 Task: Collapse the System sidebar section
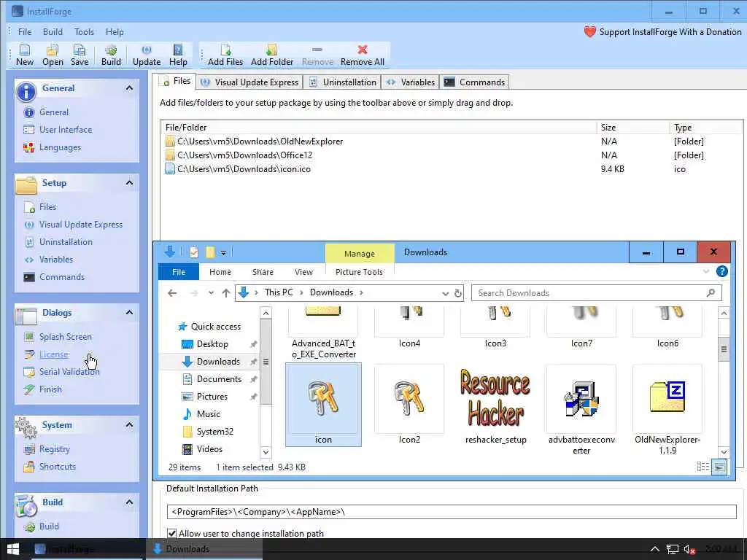point(129,425)
